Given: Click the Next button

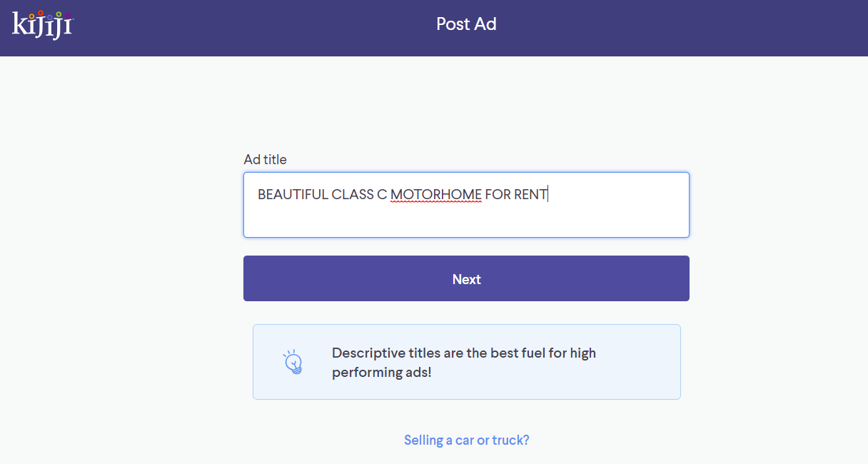Looking at the screenshot, I should (x=466, y=278).
